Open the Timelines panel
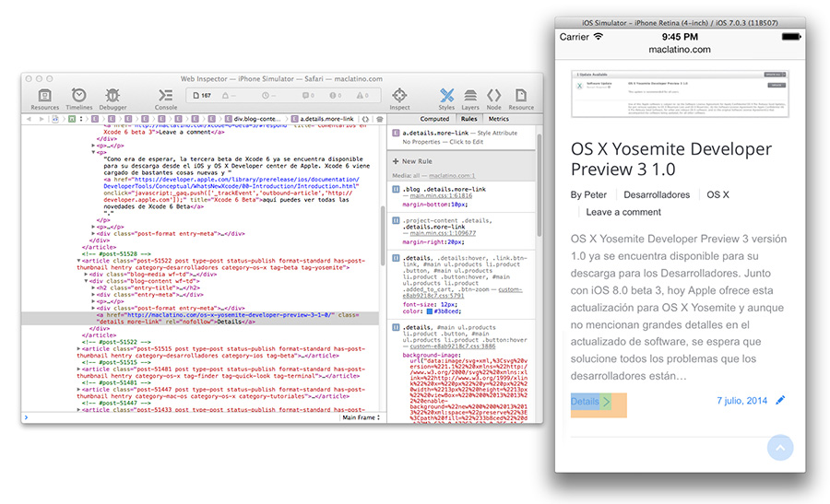This screenshot has width=830, height=504. (79, 99)
